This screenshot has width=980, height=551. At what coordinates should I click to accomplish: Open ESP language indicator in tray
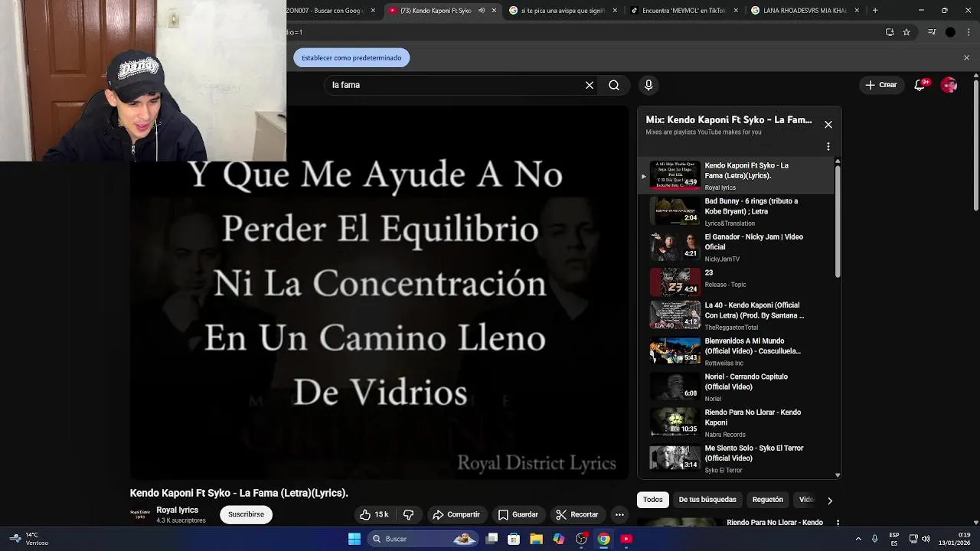click(x=894, y=539)
